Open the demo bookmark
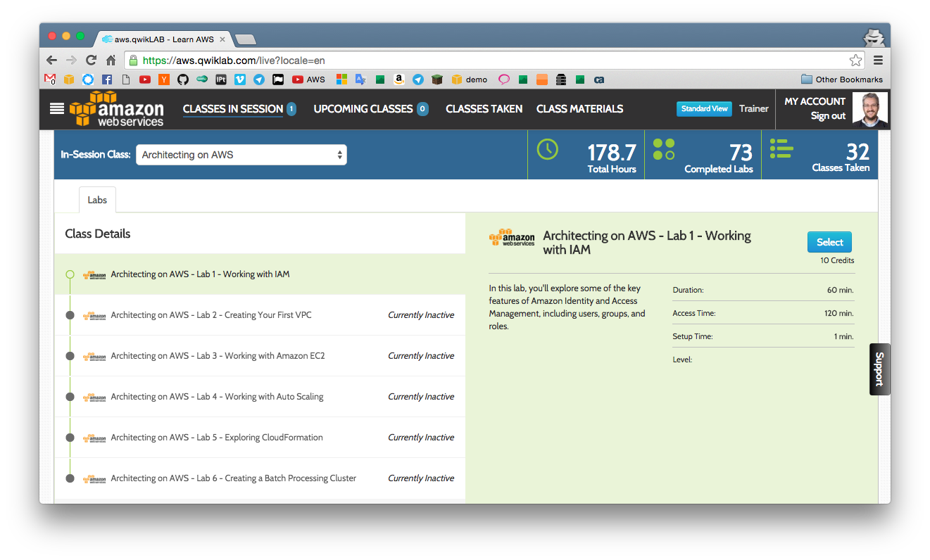The height and width of the screenshot is (560, 930). point(470,79)
